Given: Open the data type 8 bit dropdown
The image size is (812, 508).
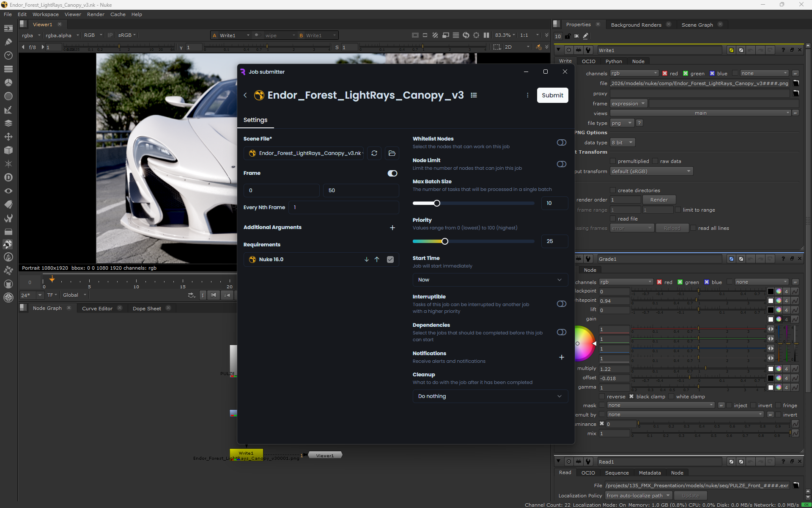Looking at the screenshot, I should [623, 143].
